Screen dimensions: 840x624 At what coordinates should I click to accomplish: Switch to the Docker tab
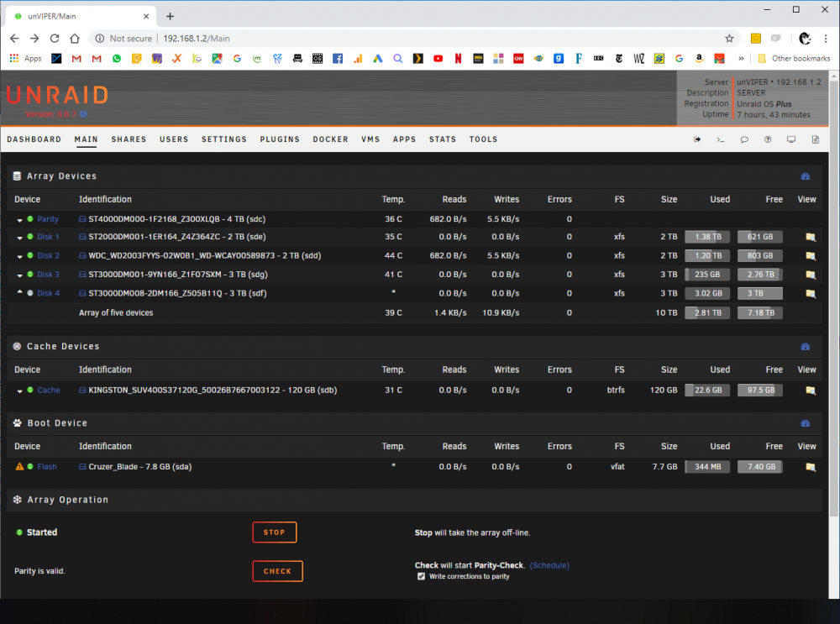point(330,139)
